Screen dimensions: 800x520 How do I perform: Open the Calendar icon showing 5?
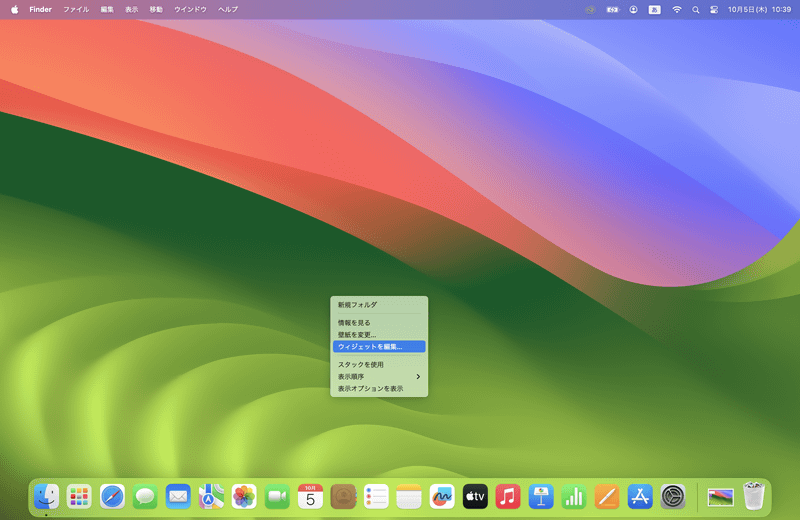pyautogui.click(x=310, y=497)
